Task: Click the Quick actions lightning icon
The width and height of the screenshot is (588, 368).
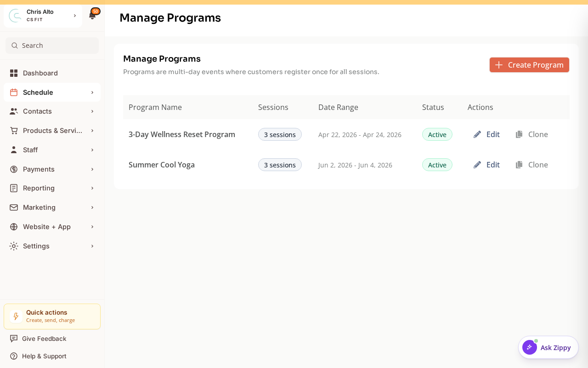Action: (16, 316)
